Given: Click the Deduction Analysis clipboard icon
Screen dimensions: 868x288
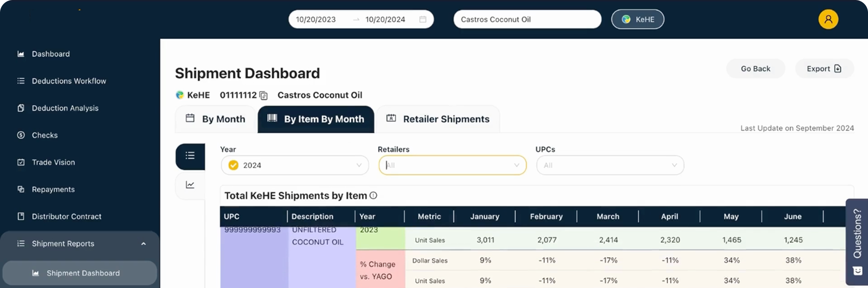Looking at the screenshot, I should [21, 108].
